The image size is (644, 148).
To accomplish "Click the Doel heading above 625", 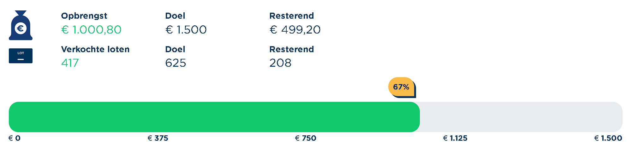I will (175, 49).
